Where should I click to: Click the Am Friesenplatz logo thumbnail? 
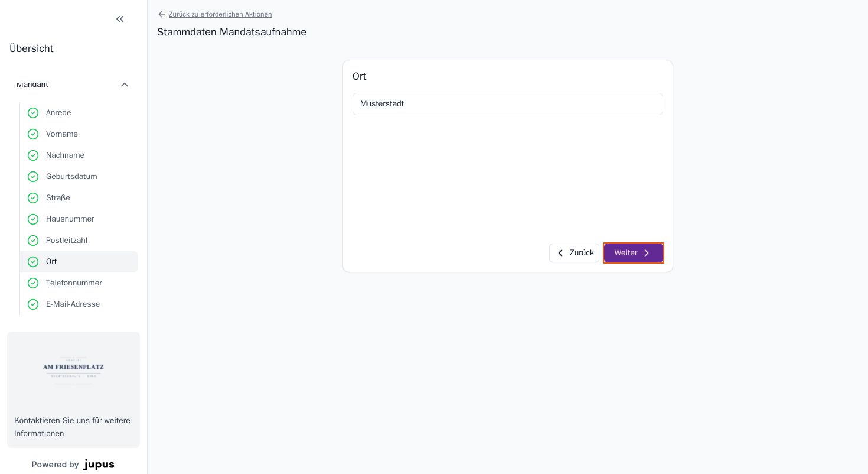pos(73,370)
